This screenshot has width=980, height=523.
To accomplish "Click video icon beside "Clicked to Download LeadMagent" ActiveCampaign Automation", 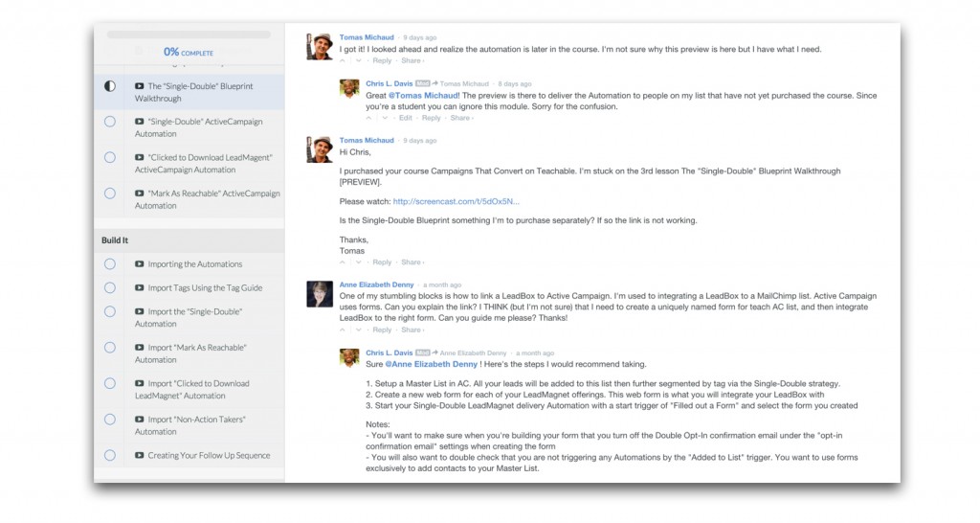I will pyautogui.click(x=140, y=158).
